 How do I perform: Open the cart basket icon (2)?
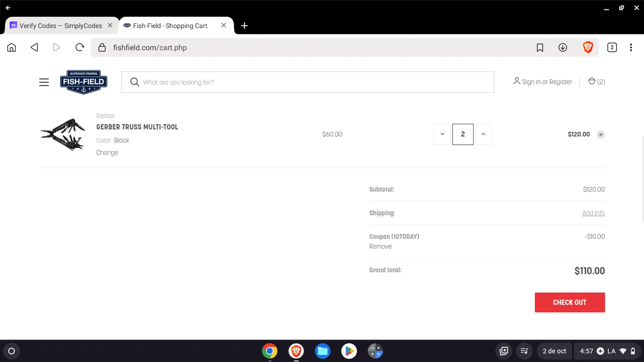(596, 81)
